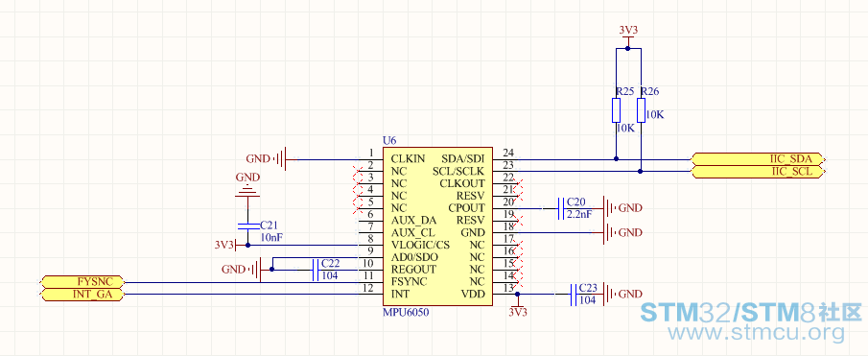Select the MPU6050 part name label
Image resolution: width=868 pixels, height=356 pixels.
pyautogui.click(x=406, y=312)
